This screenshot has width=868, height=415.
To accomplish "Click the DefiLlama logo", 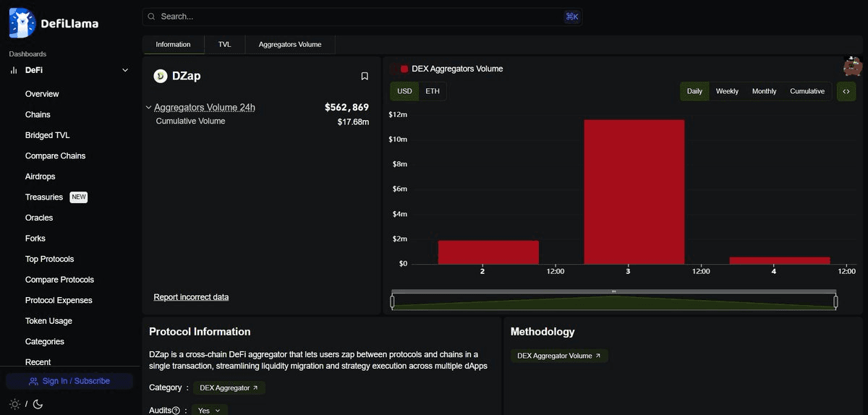I will pos(54,23).
